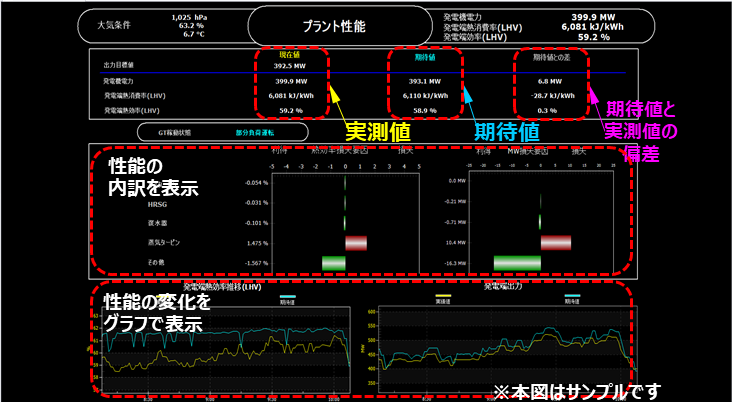Screen dimensions: 732x415
Task: Click the 発電機電力 row label in the table
Action: pyautogui.click(x=118, y=81)
